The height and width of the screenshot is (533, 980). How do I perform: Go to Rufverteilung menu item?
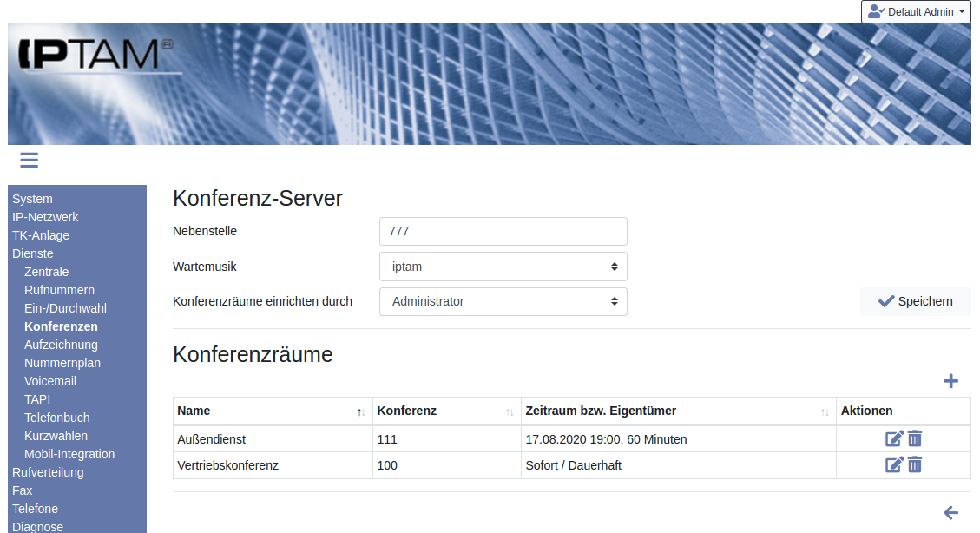point(48,472)
